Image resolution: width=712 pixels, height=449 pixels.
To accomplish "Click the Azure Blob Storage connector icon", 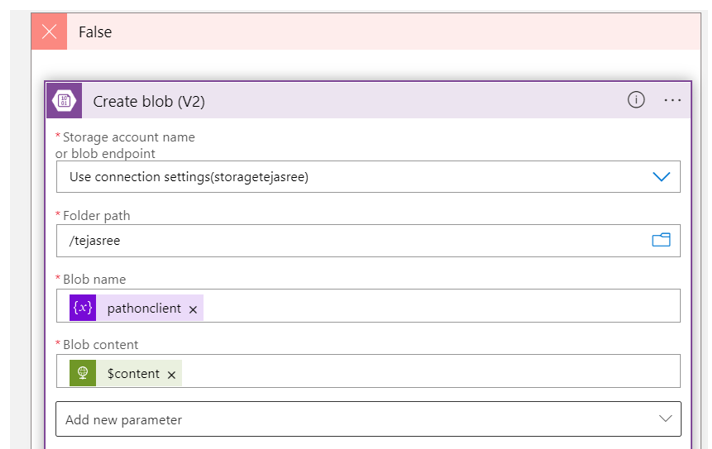I will (x=65, y=101).
